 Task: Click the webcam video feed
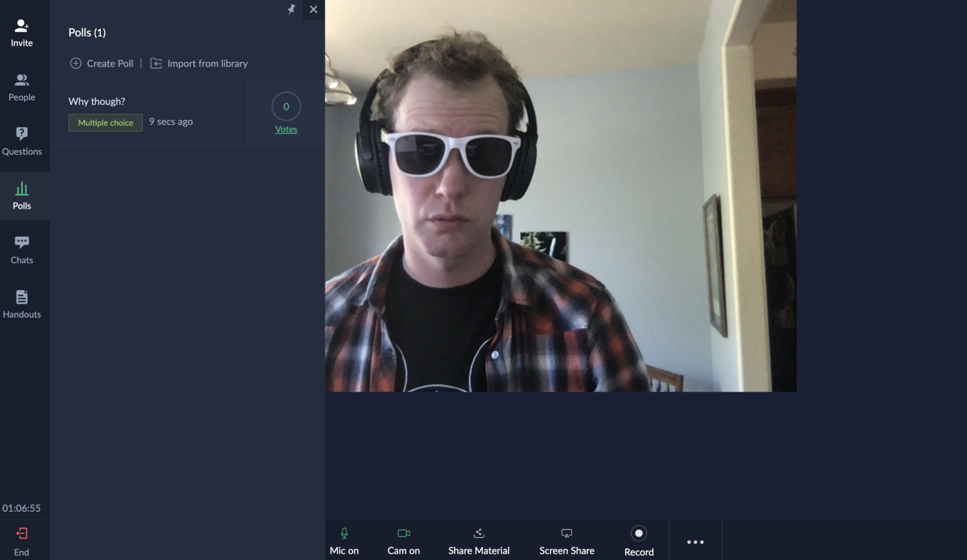tap(561, 195)
